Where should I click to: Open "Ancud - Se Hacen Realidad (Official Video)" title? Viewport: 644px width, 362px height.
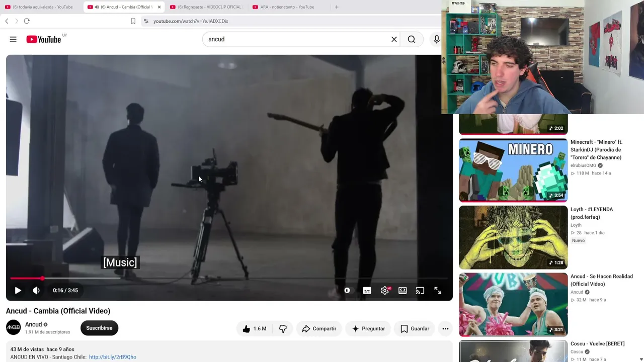pos(602,280)
